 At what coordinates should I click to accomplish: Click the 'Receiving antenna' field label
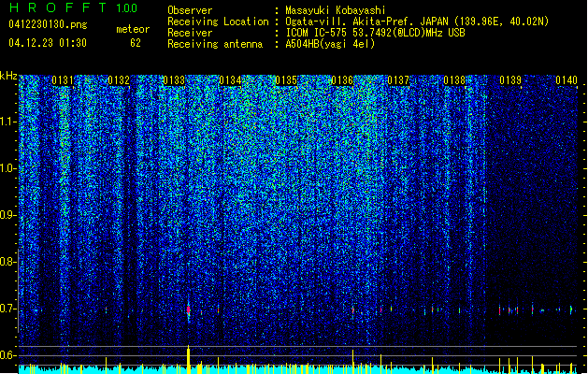(215, 44)
